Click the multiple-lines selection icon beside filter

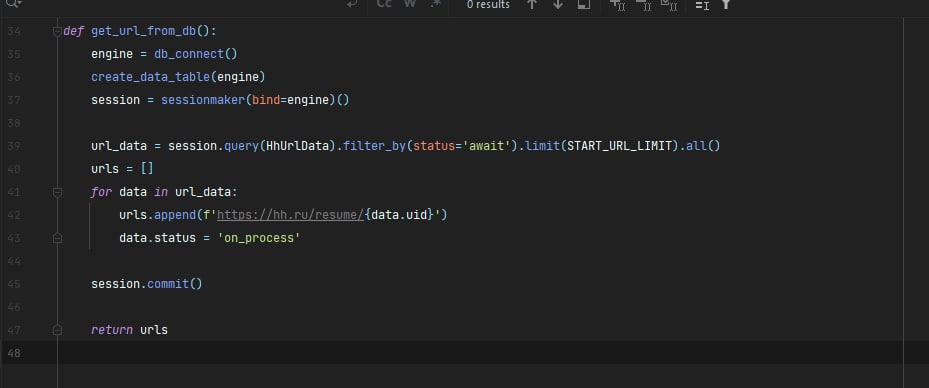point(702,5)
